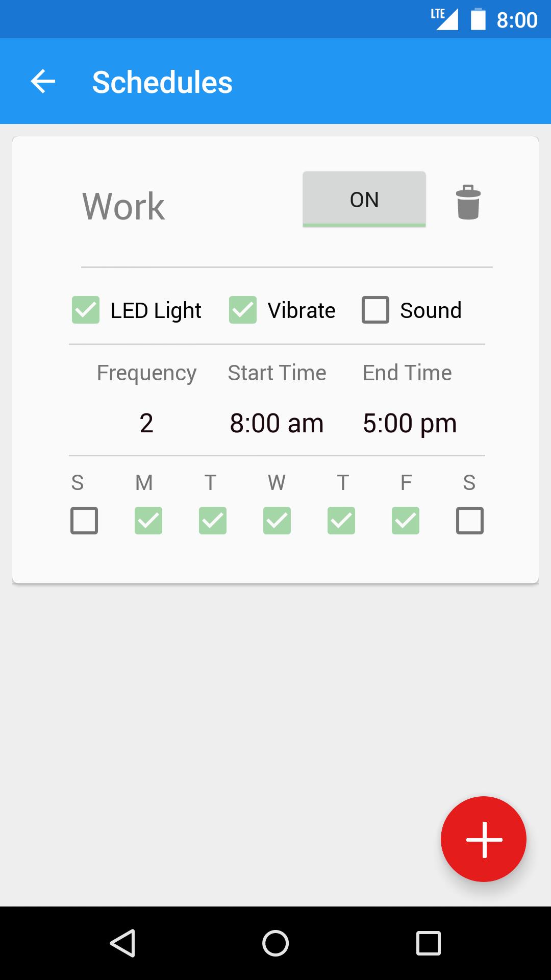Screen dimensions: 551x980
Task: Tap the battery icon in status bar
Action: pyautogui.click(x=478, y=19)
